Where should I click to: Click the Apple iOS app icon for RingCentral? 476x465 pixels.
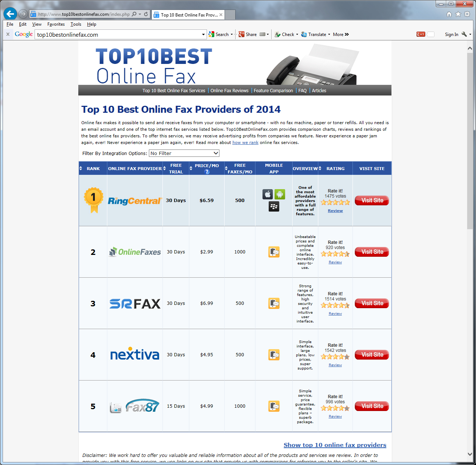268,194
